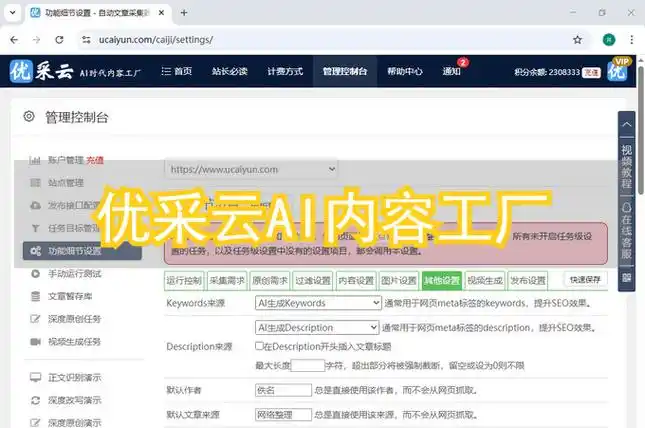645x428 pixels.
Task: Click the 文章暂存库 database icon
Action: point(35,296)
